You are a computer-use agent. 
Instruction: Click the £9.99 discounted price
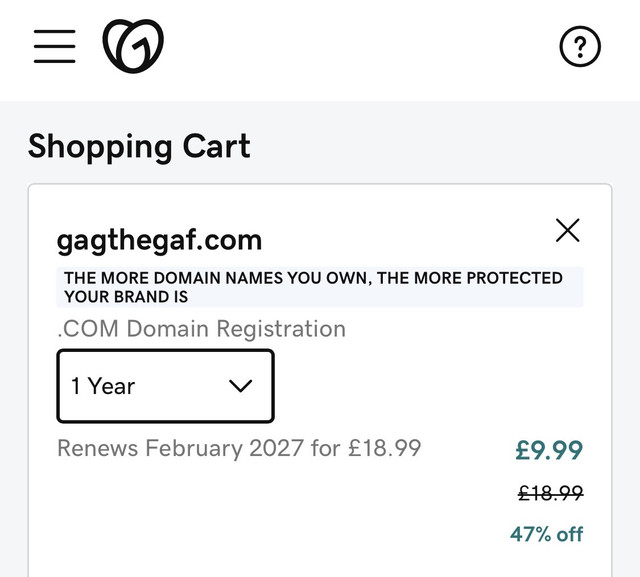point(549,451)
